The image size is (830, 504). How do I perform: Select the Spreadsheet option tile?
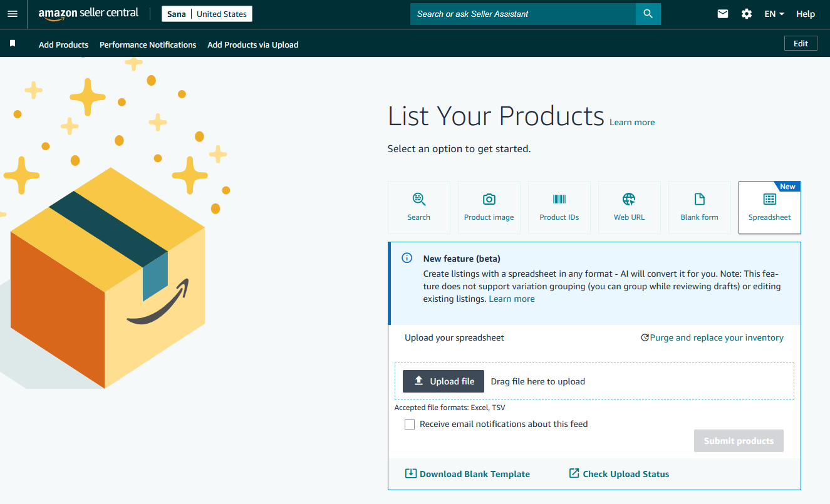(x=769, y=207)
